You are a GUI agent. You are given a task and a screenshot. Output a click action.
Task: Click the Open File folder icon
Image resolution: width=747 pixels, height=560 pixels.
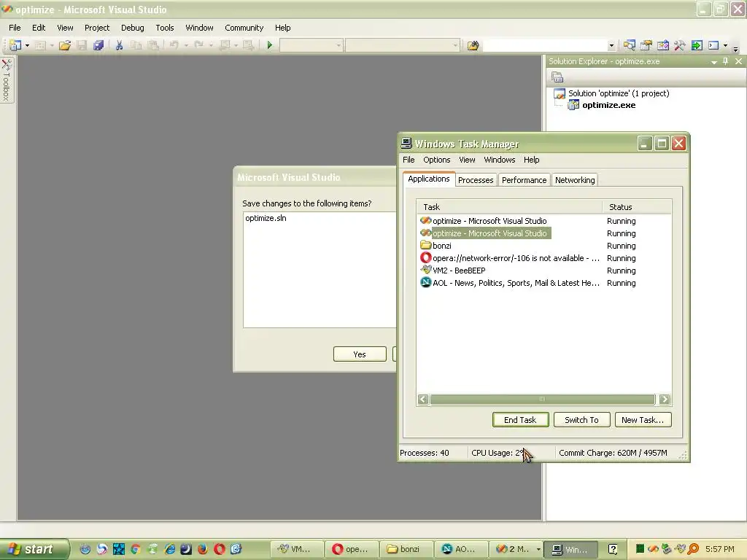(x=65, y=45)
